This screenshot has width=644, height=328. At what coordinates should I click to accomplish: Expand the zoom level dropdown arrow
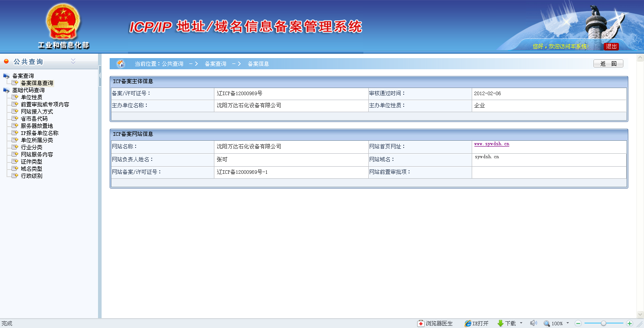[568, 323]
